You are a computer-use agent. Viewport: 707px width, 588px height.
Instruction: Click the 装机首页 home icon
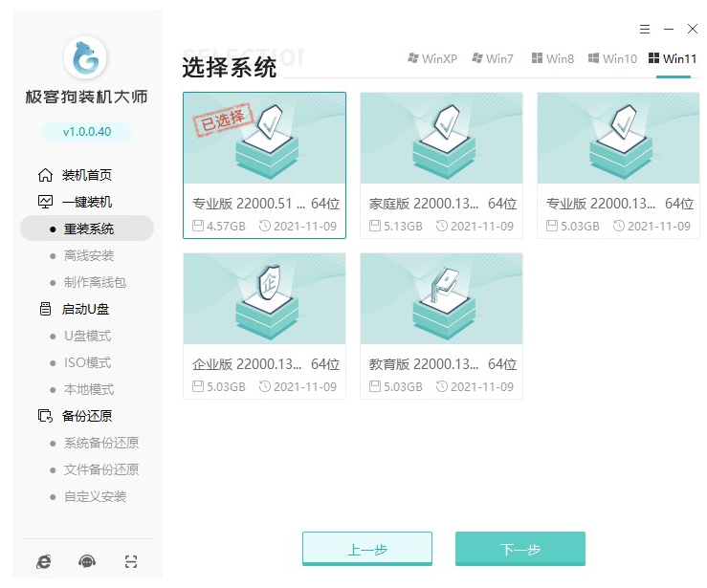(45, 175)
